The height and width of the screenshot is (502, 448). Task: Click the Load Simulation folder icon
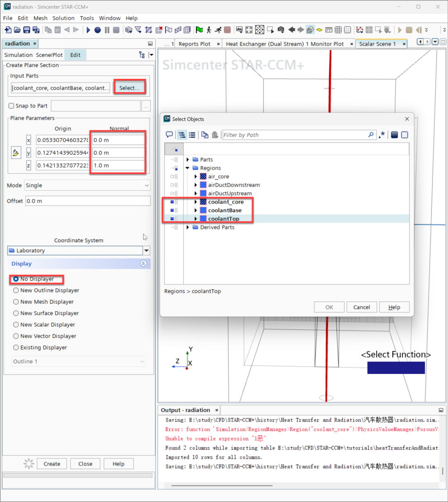[x=17, y=30]
